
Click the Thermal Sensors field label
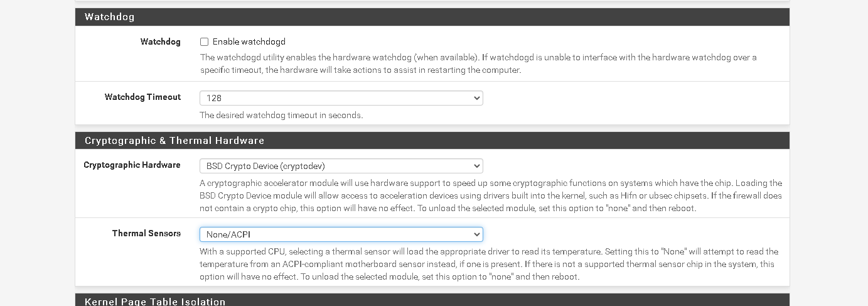(146, 234)
